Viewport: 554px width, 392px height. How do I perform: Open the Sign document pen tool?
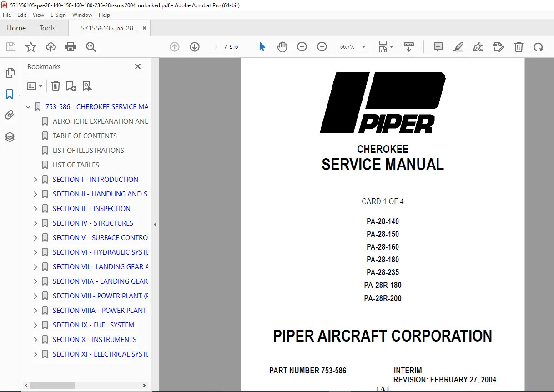click(x=478, y=47)
